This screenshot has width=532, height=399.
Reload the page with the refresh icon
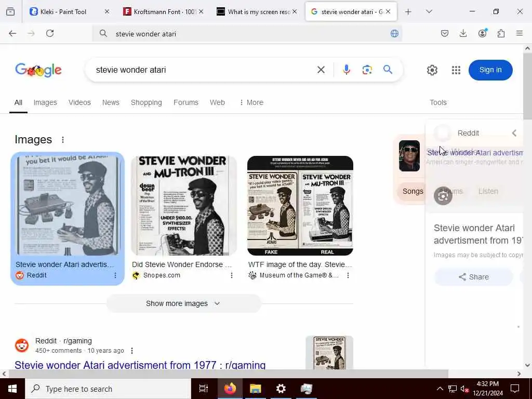[50, 33]
